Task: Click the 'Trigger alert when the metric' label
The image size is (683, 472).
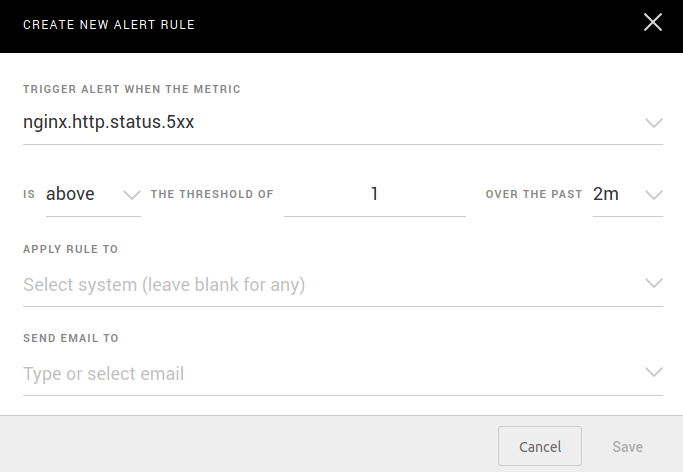Action: click(x=132, y=89)
